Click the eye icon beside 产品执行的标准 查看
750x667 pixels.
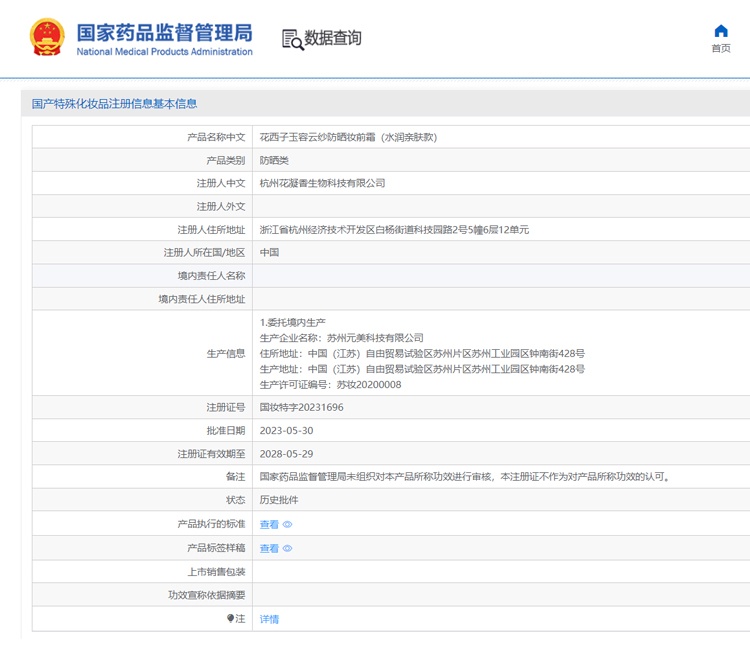287,524
